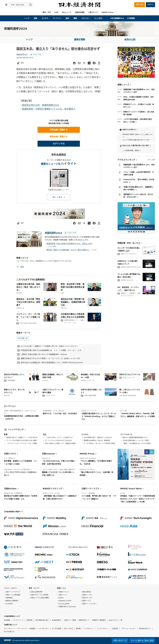
Task: Click Facebook icon below the election banner
Action: pyautogui.click(x=94, y=223)
